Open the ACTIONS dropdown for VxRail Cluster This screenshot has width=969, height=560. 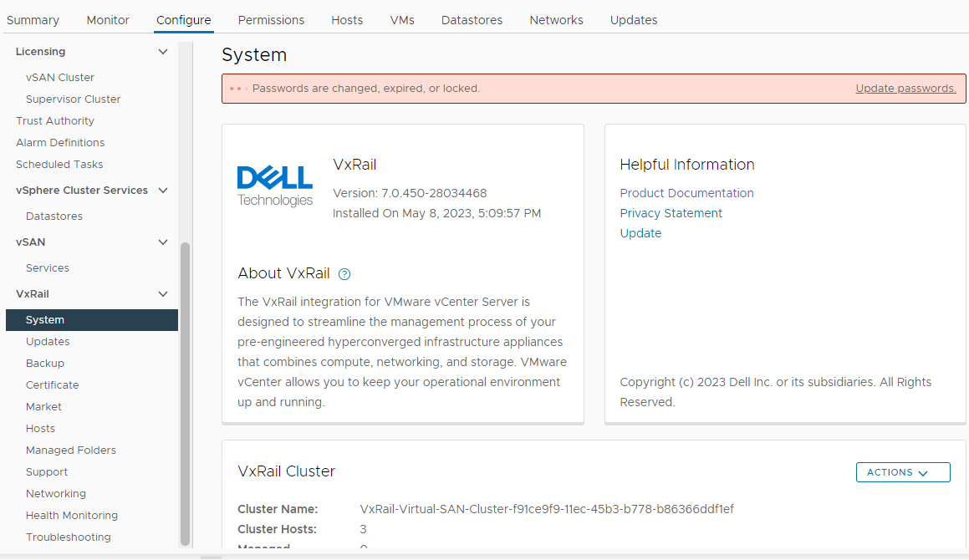click(903, 472)
